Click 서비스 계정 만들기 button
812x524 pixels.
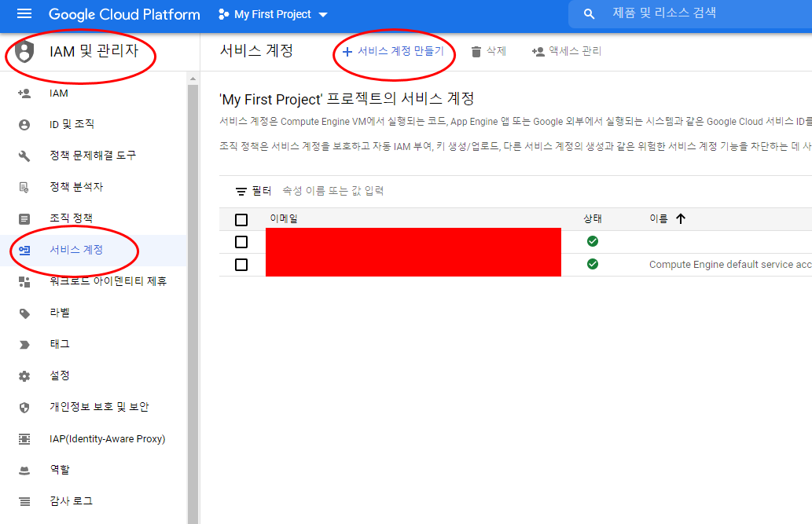[x=394, y=51]
